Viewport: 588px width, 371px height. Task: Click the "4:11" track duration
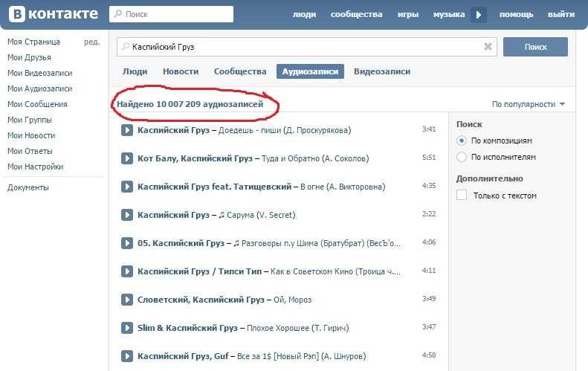point(429,271)
